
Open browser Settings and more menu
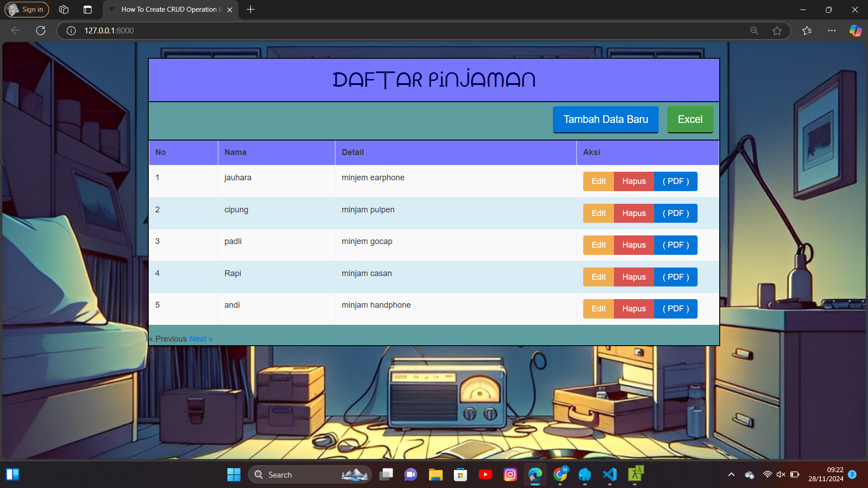tap(831, 30)
